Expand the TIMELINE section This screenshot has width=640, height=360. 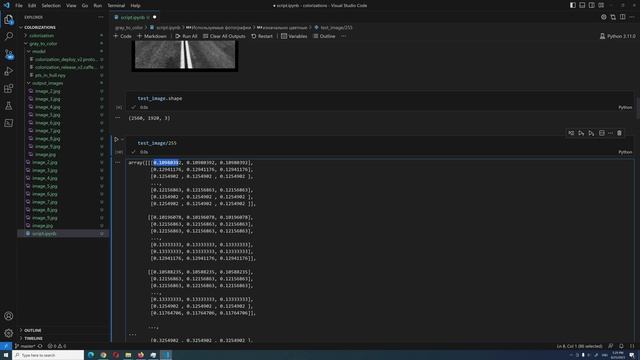[x=33, y=338]
